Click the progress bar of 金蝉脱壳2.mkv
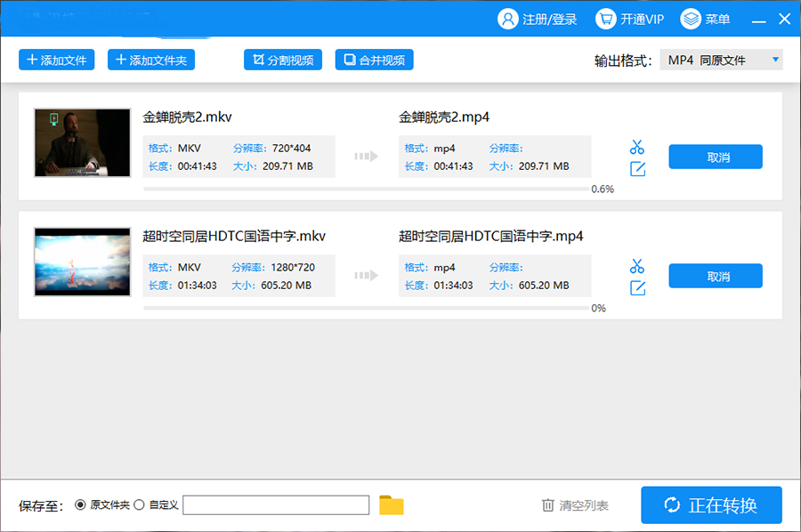Viewport: 801px width, 532px height. click(x=367, y=189)
